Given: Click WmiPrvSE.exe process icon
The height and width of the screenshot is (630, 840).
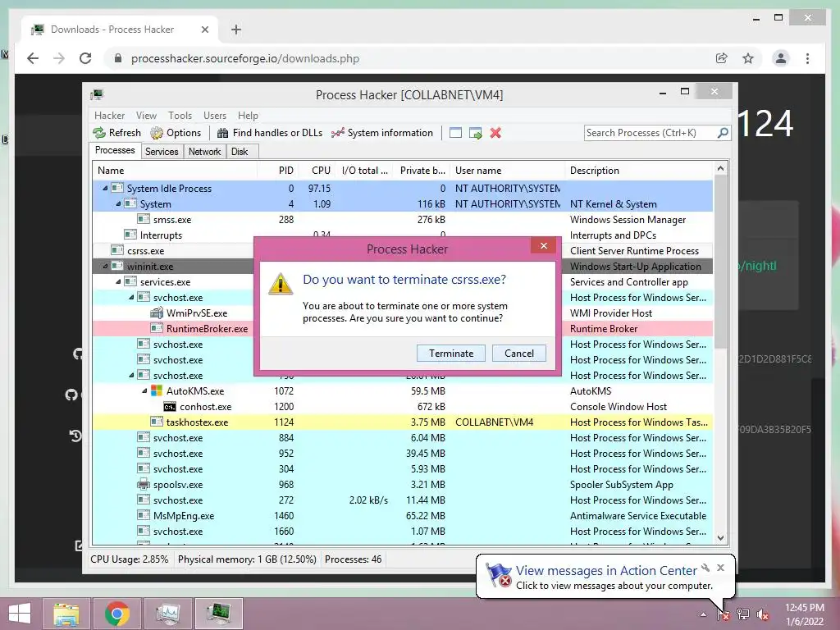Looking at the screenshot, I should 157,313.
